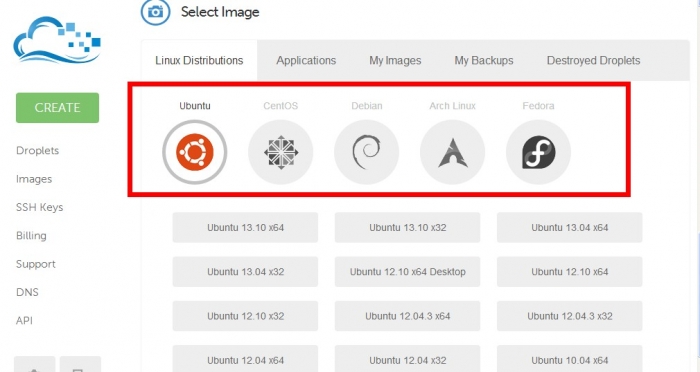Open Droplets in the sidebar
This screenshot has width=700, height=372.
click(x=38, y=150)
